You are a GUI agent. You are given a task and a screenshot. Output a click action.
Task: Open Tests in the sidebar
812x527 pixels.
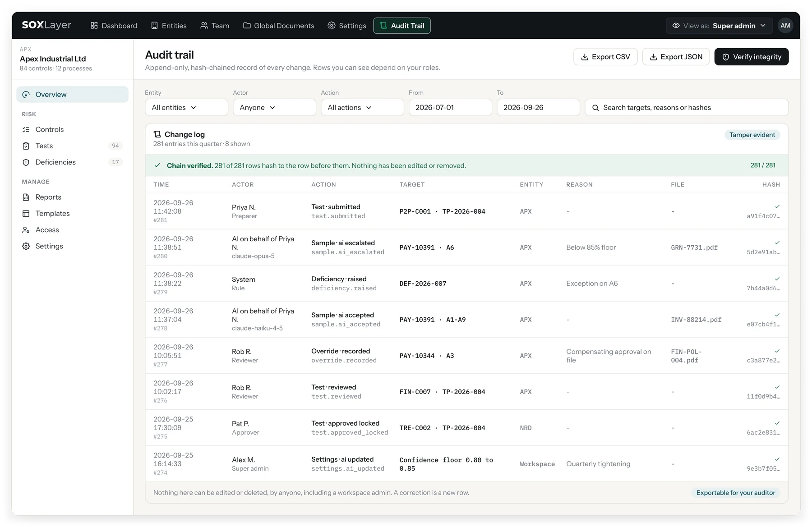coord(73,146)
